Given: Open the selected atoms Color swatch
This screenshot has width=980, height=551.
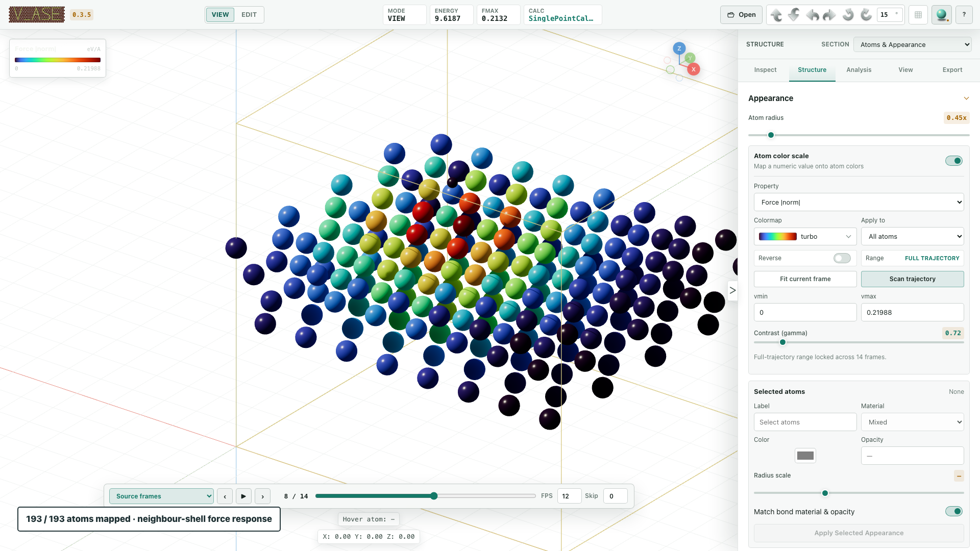Looking at the screenshot, I should [x=805, y=456].
